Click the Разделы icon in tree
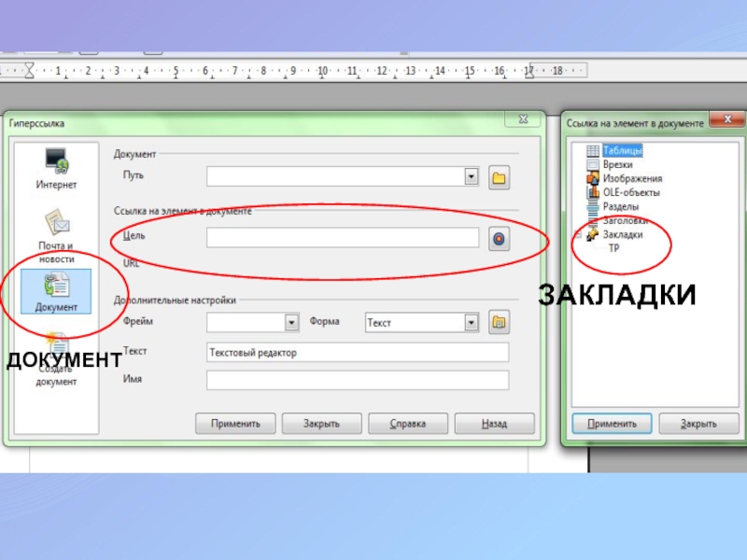Image resolution: width=747 pixels, height=560 pixels. click(x=593, y=206)
